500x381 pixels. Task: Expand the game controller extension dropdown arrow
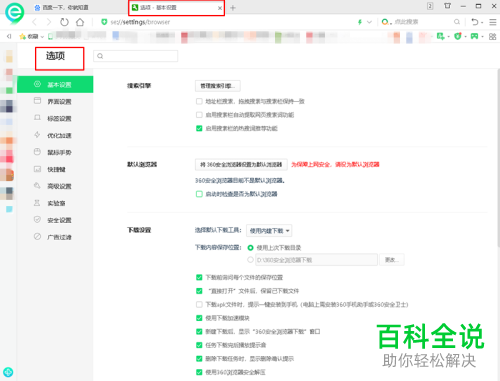(x=482, y=37)
